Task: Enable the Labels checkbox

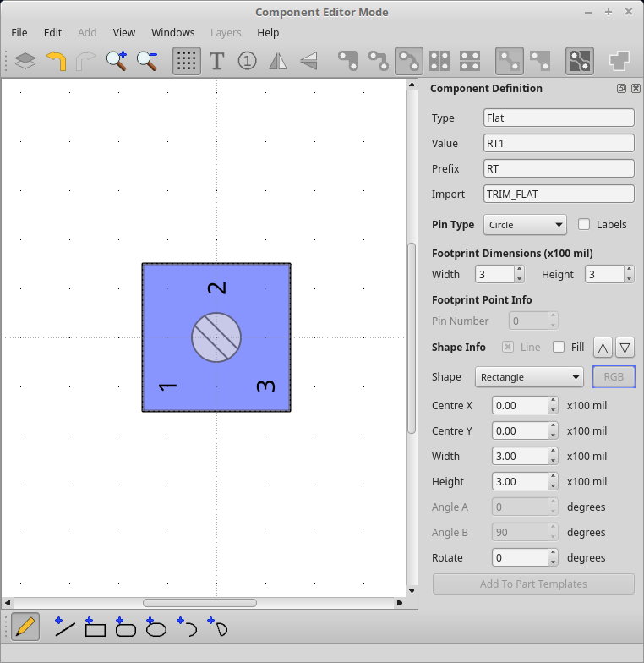Action: point(583,225)
